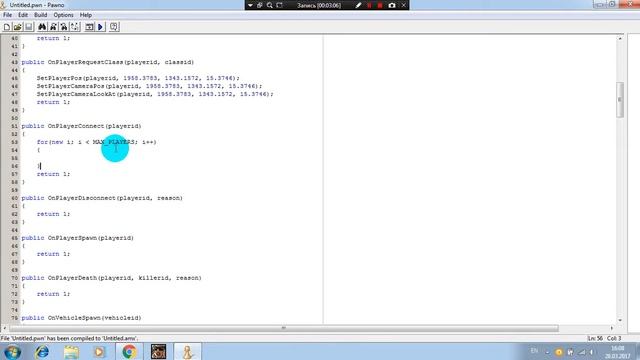Click the recorder pencil draw icon
This screenshot has width=640, height=360.
point(358,5)
